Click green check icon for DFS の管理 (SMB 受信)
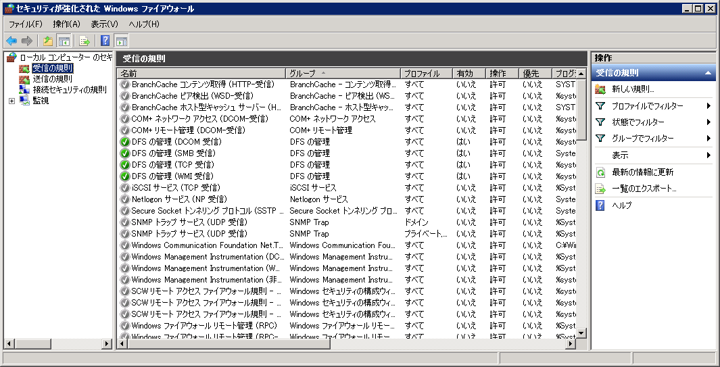Viewport: 720px width, 367px height. (124, 153)
